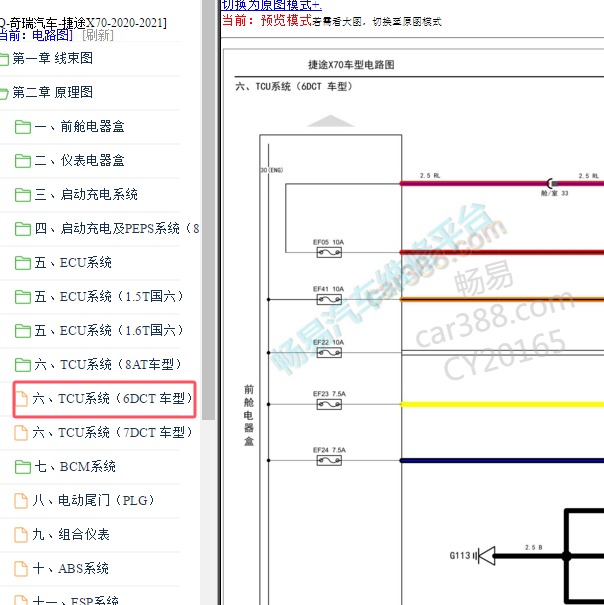Click the 2.5 B wire label

(x=534, y=548)
